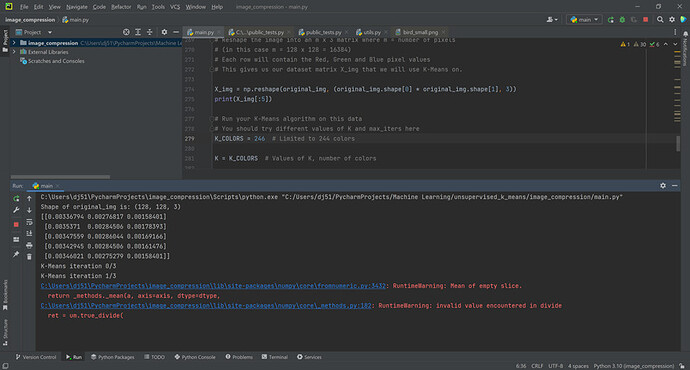Rerun main from the Run panel
Viewport: 690px width, 370px height.
16,198
